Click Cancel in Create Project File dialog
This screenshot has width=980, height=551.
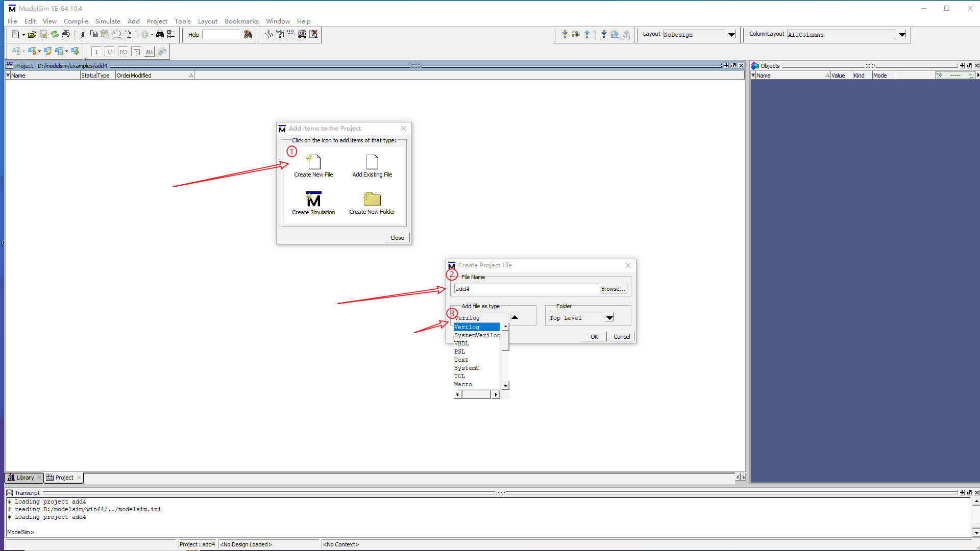[621, 336]
